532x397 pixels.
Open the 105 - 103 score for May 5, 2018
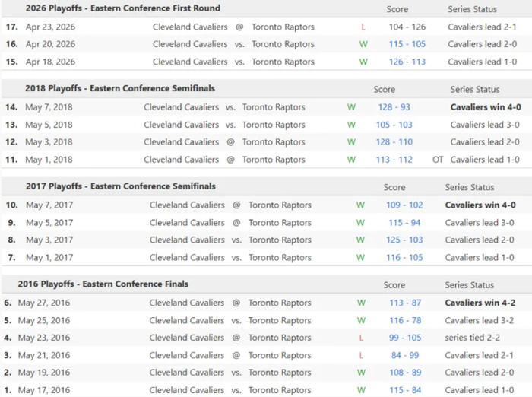pos(394,125)
